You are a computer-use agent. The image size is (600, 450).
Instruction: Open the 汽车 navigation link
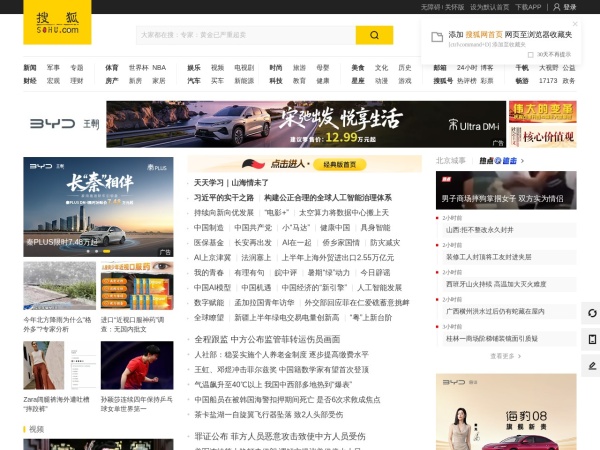[194, 81]
